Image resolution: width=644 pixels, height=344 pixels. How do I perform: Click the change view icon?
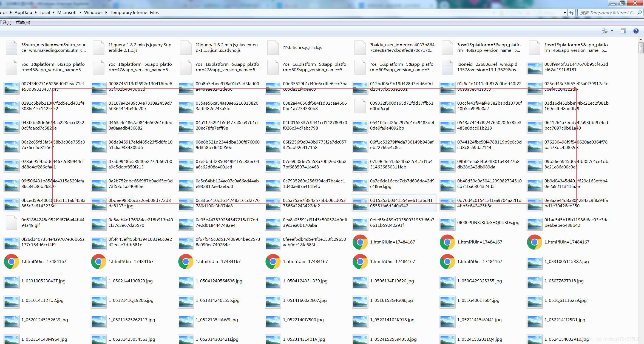click(605, 31)
